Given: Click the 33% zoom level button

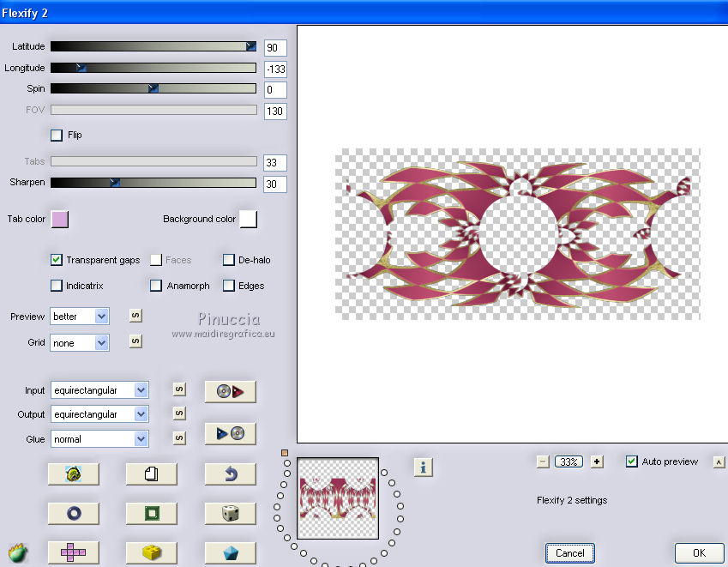Looking at the screenshot, I should point(569,461).
